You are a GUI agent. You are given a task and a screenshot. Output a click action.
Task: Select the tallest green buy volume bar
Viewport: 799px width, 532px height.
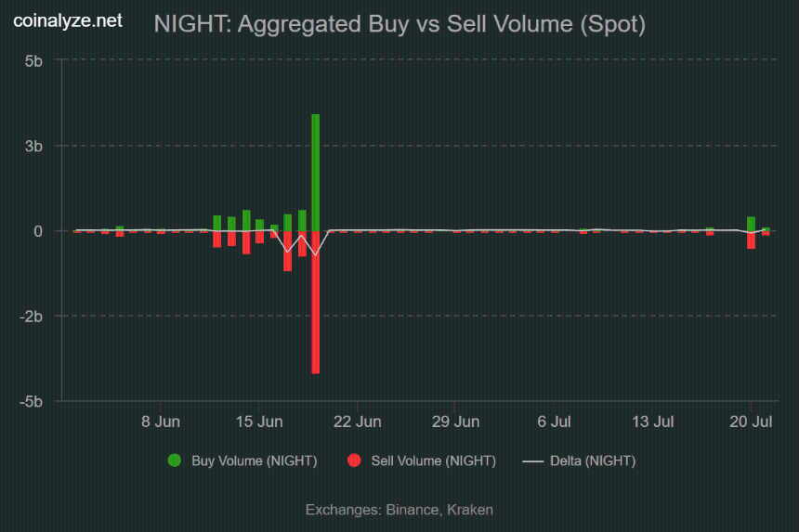pos(316,173)
